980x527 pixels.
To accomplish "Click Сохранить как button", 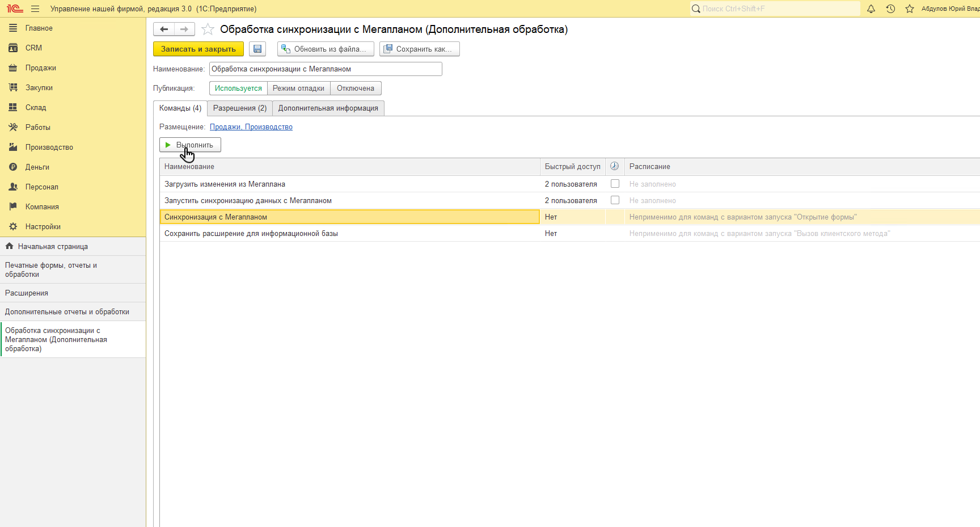I will [420, 49].
